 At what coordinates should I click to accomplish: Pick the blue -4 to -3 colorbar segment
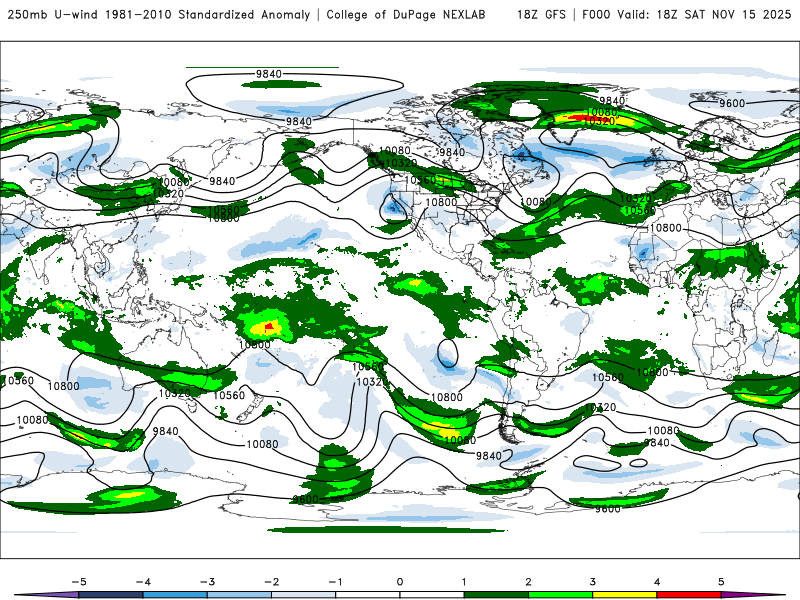tap(175, 595)
